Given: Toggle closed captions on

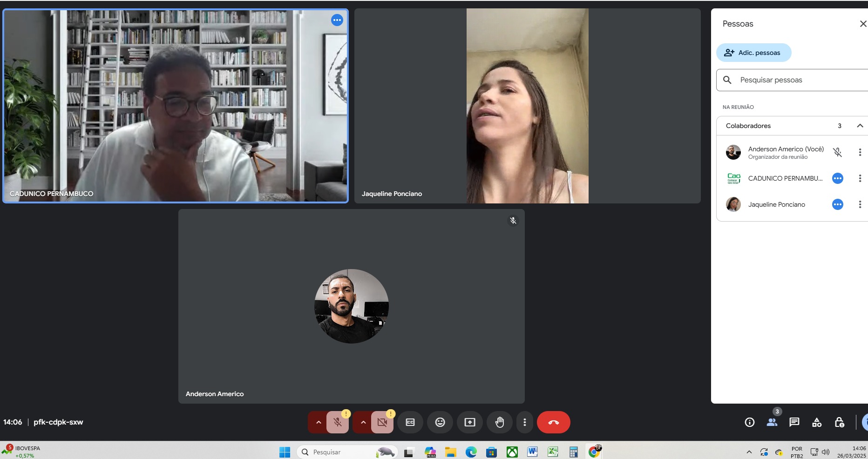Looking at the screenshot, I should coord(410,422).
